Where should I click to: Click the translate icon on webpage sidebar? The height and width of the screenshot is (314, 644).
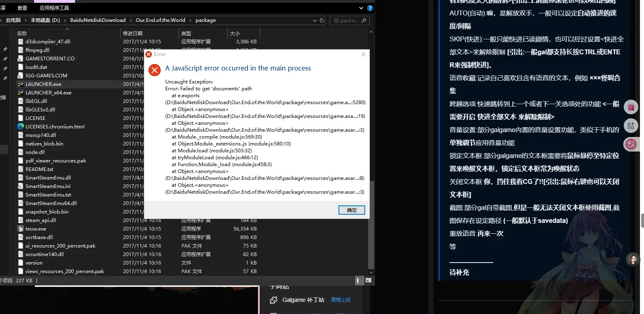[x=631, y=144]
